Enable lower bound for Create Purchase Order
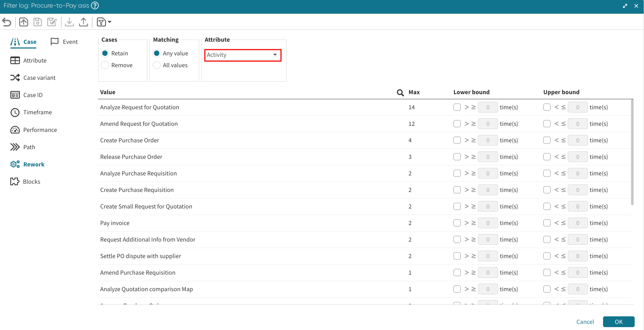The image size is (644, 330). coord(457,140)
